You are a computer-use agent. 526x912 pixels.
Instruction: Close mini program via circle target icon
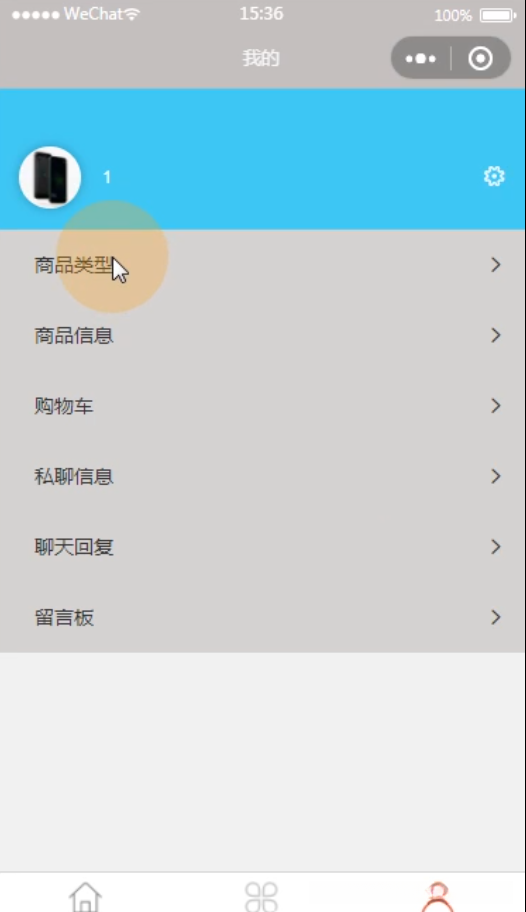(x=481, y=58)
